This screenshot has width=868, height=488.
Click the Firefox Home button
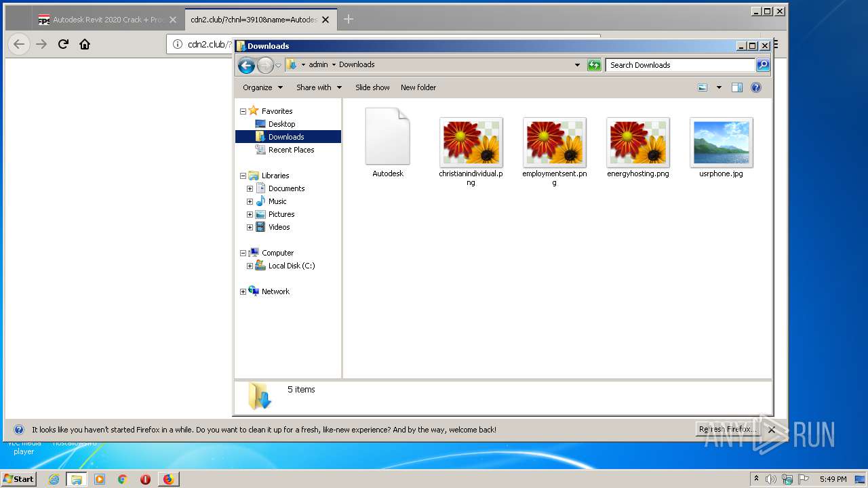[x=85, y=44]
